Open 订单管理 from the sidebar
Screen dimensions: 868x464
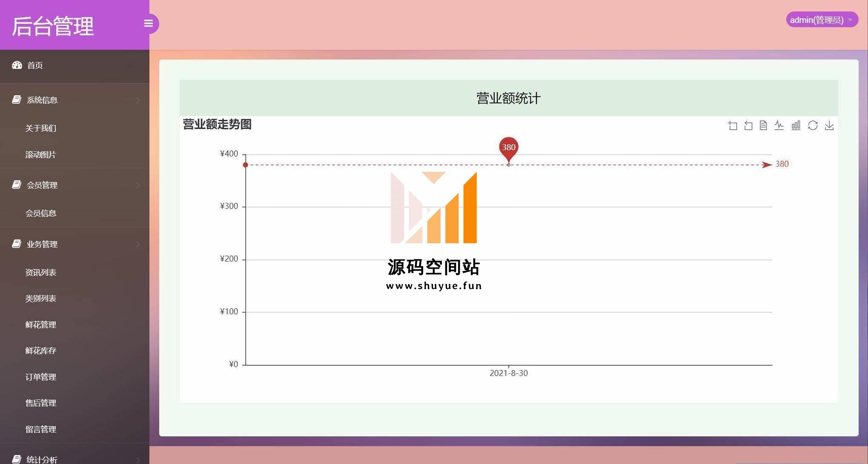click(x=41, y=377)
